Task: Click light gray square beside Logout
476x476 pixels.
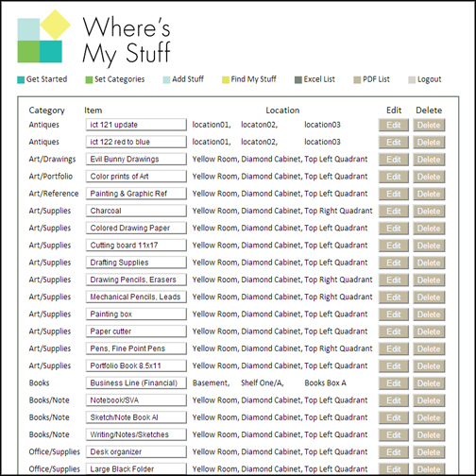Action: (412, 80)
